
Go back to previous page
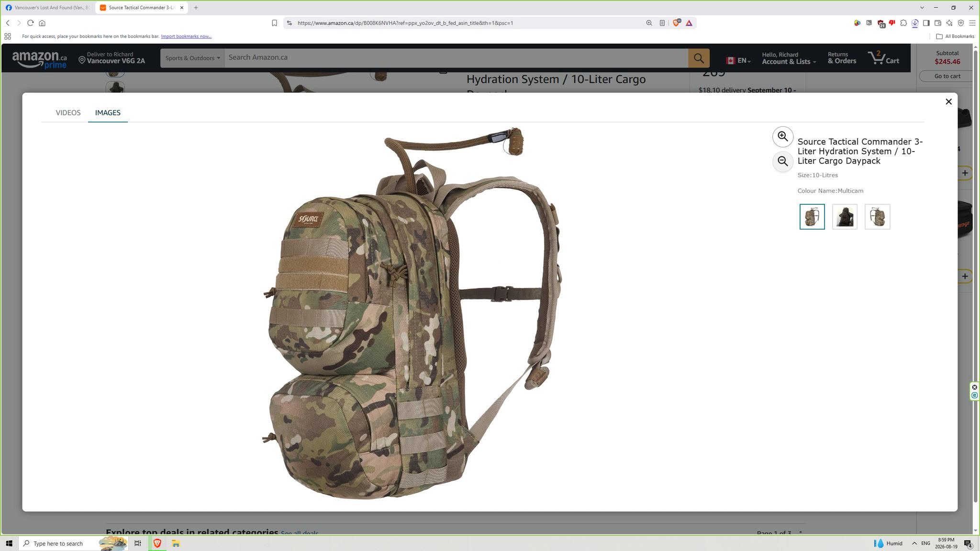8,23
